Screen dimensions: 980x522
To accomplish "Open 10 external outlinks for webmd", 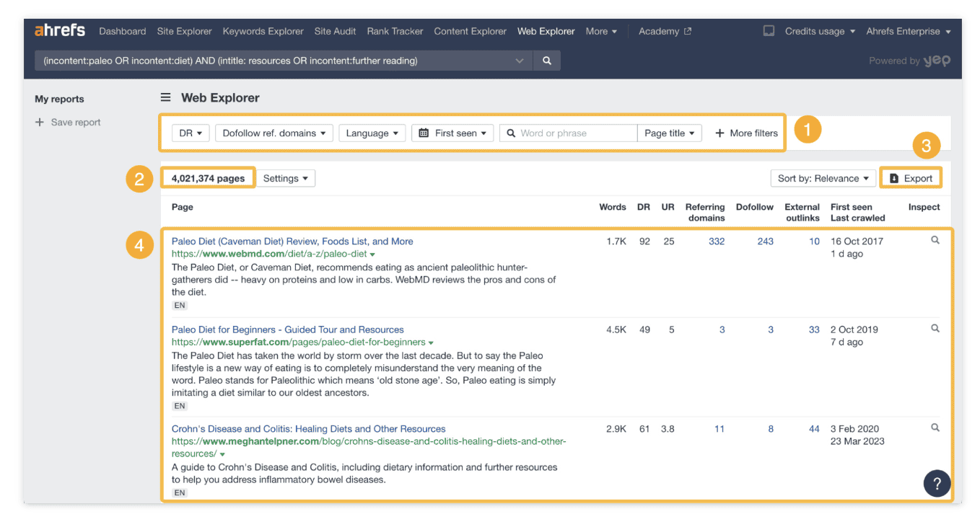I will tap(814, 241).
